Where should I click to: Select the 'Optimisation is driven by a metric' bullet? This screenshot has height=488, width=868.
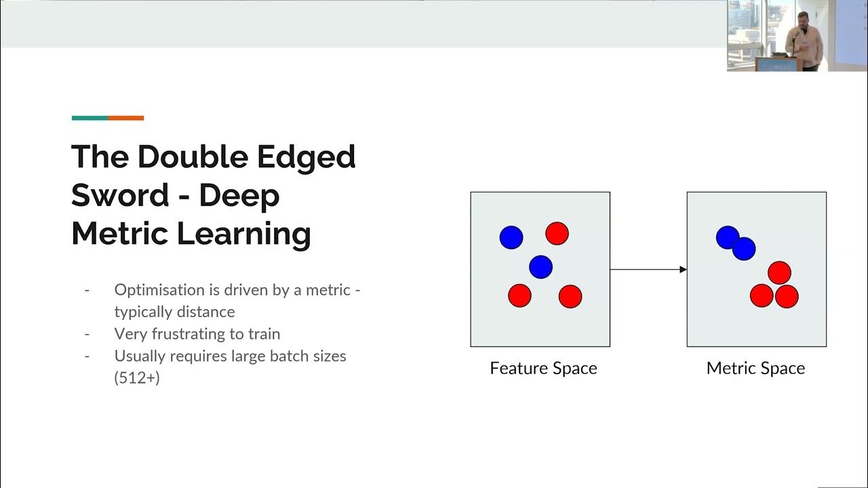(237, 290)
